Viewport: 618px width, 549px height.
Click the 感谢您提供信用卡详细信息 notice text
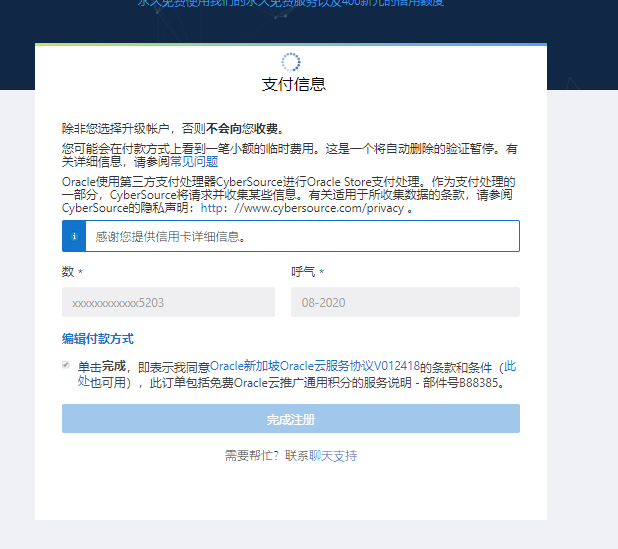click(170, 237)
